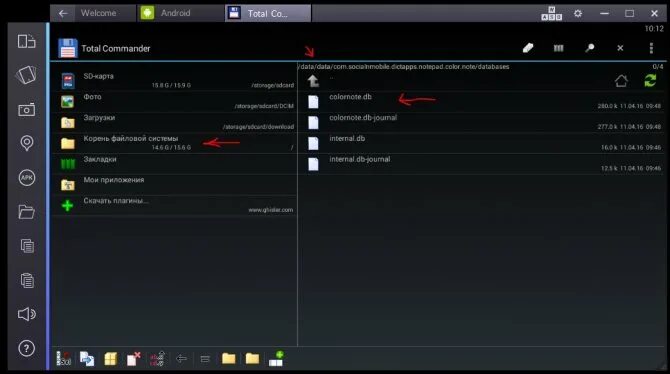Go up one directory with up arrow

tap(313, 81)
